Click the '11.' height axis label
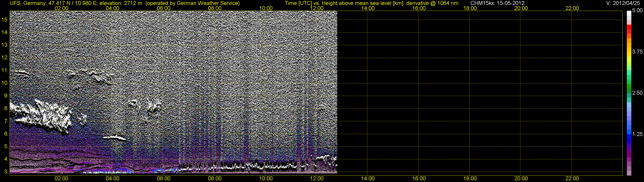Image resolution: width=644 pixels, height=182 pixels. 5,70
